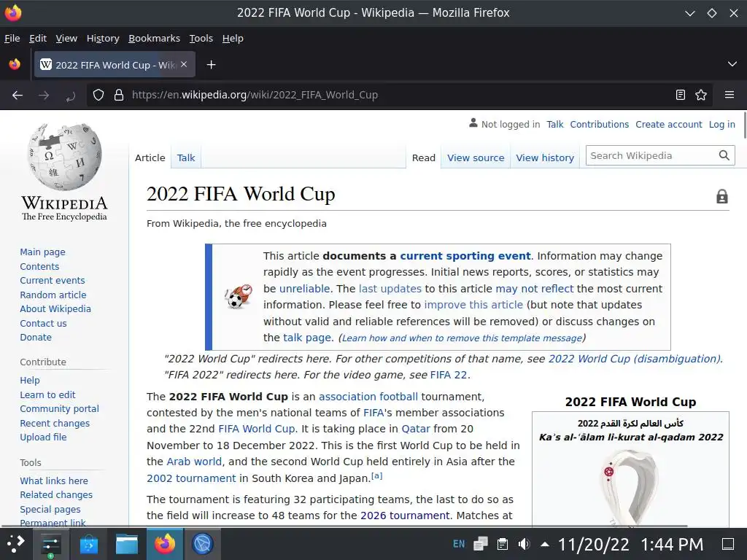Open the Tools menu
This screenshot has height=560, width=747.
[201, 38]
